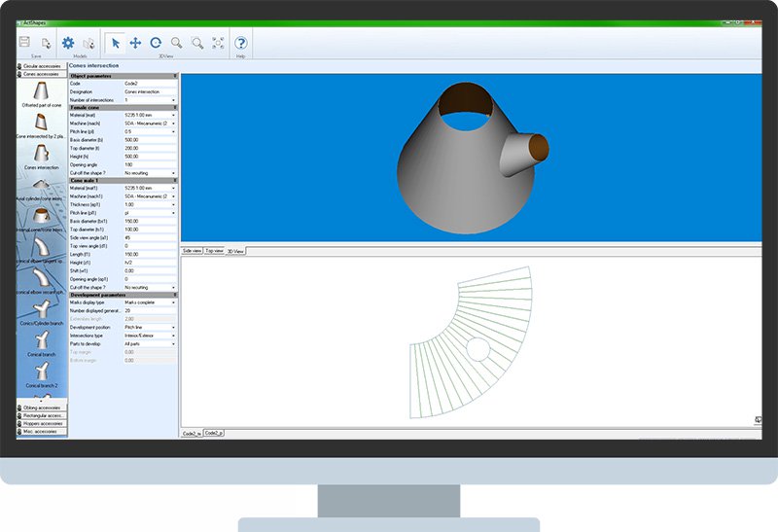Click the zoom magnifier tool
The width and height of the screenshot is (778, 532).
(x=176, y=43)
